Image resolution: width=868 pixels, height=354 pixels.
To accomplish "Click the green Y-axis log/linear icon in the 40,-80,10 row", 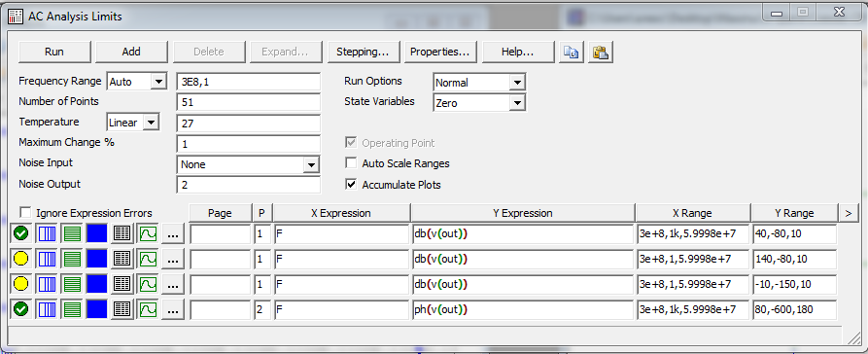I will click(x=71, y=233).
